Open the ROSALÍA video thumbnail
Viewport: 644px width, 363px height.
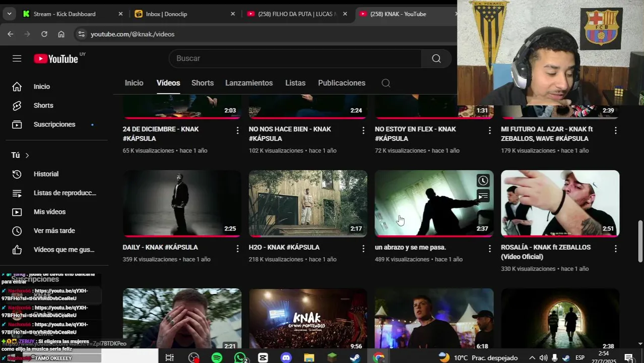pos(560,204)
